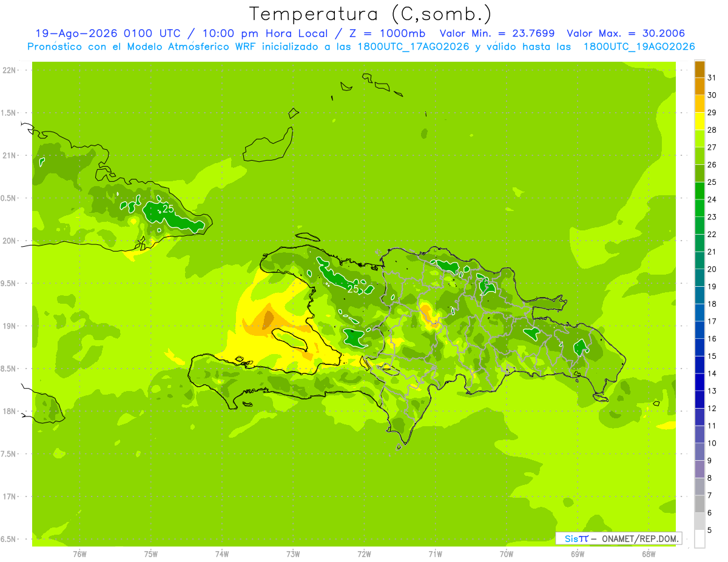Click the 73W longitude label
The height and width of the screenshot is (562, 728).
[293, 554]
